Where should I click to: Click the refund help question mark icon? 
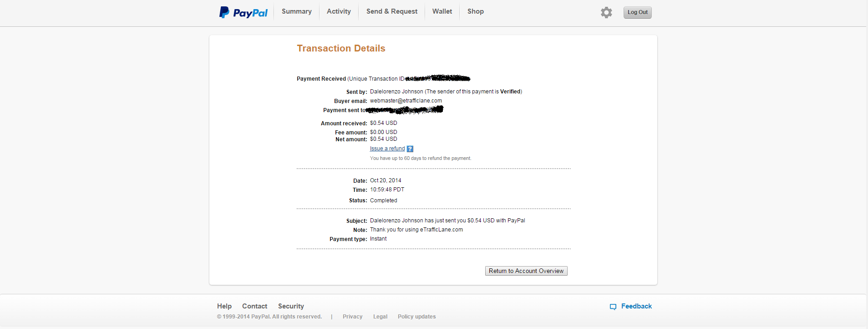410,149
